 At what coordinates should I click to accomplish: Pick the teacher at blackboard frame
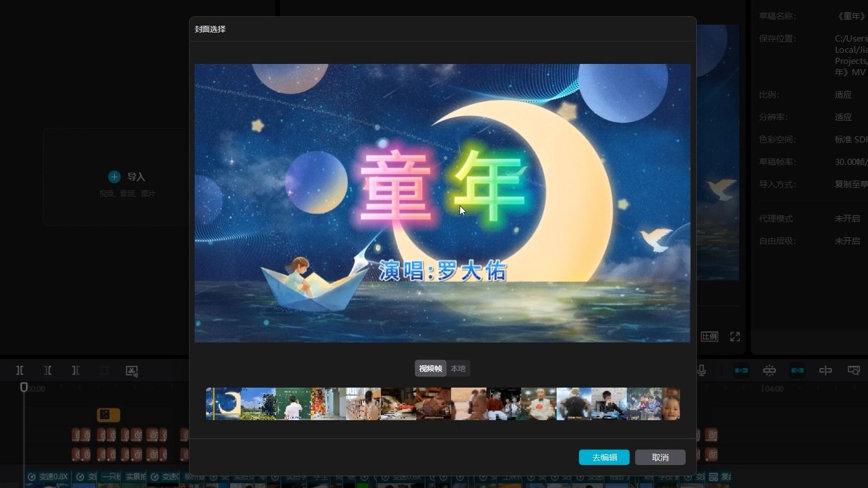293,404
